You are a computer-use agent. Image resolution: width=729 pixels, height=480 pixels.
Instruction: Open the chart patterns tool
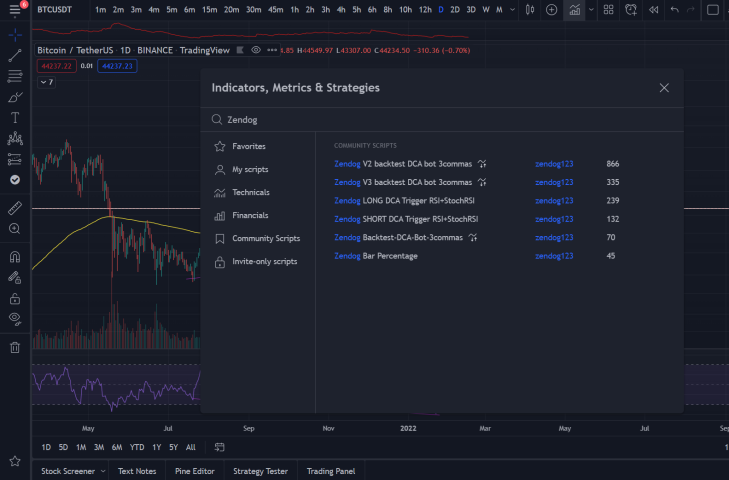[15, 138]
